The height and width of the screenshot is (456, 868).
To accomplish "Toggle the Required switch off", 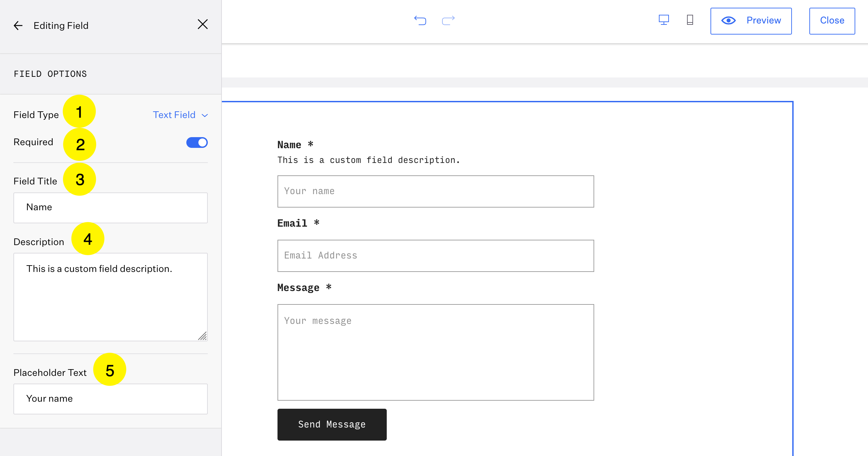I will [x=197, y=142].
